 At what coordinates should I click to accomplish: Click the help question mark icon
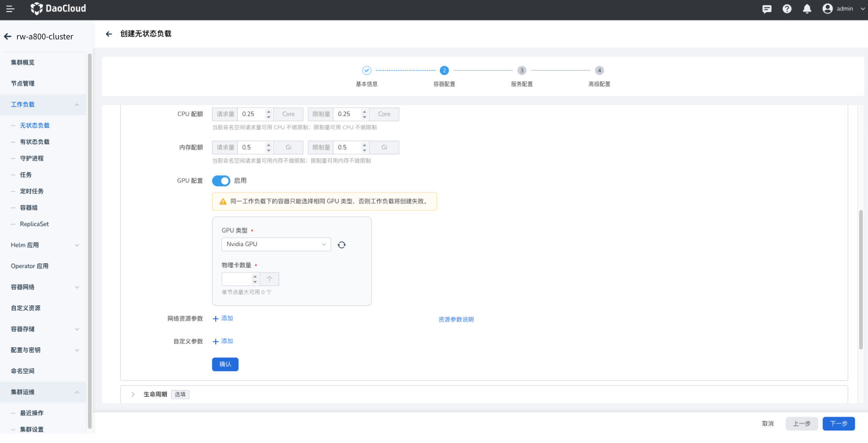(x=787, y=9)
